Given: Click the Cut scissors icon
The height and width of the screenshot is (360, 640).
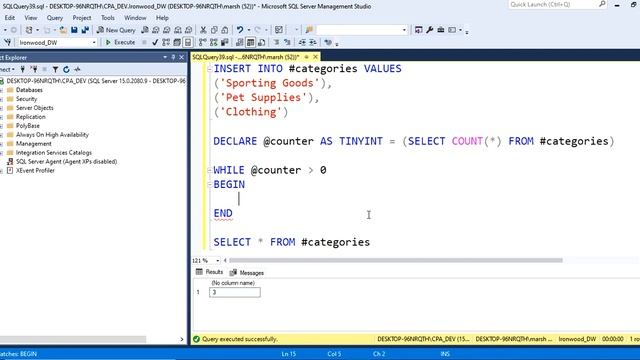Looking at the screenshot, I should click(203, 30).
